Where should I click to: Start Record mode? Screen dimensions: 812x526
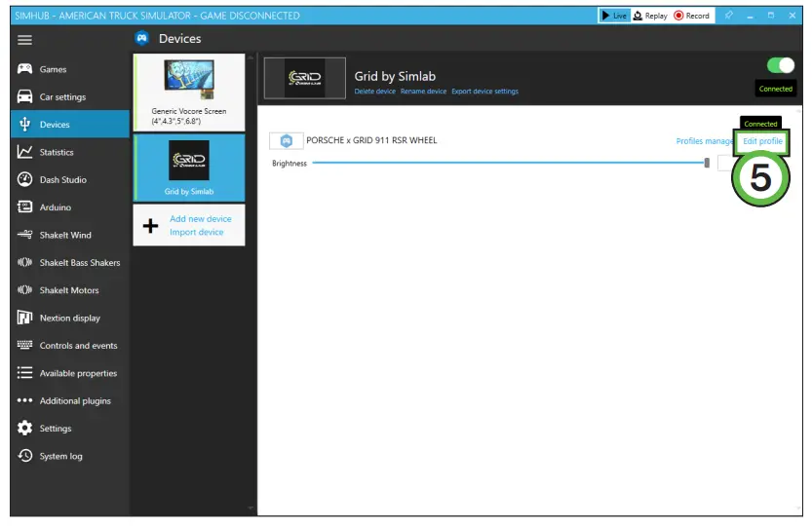click(x=692, y=16)
